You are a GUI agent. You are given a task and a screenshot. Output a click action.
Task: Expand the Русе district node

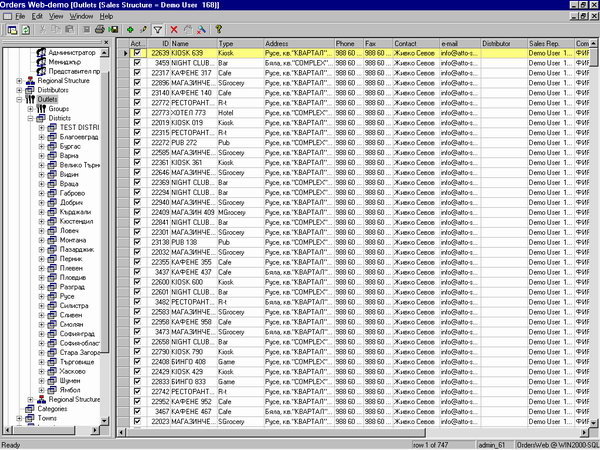[41, 297]
